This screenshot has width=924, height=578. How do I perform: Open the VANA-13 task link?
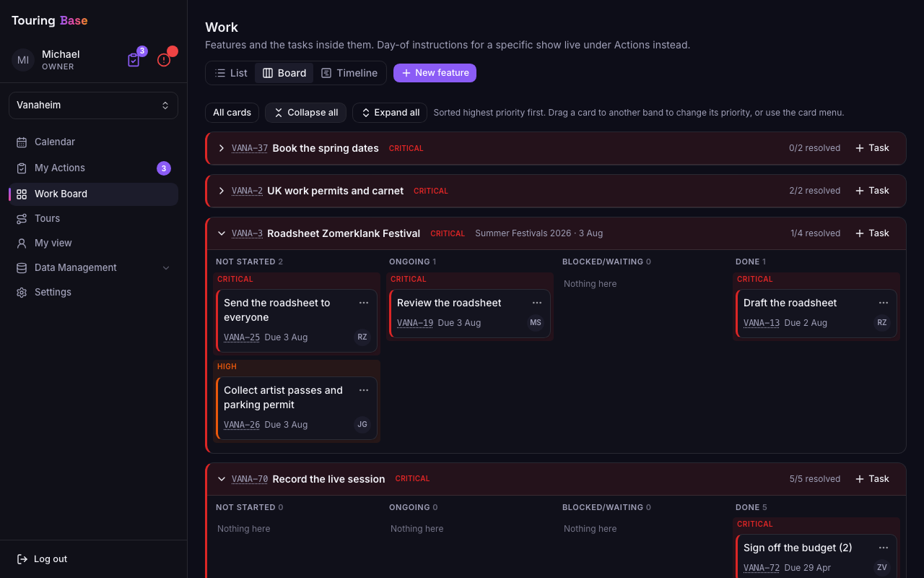[762, 323]
